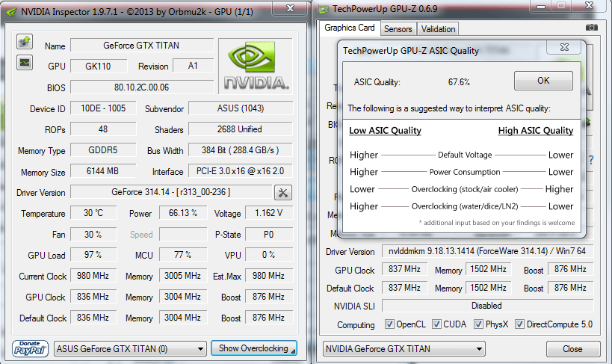Click the P-State P0 field
This screenshot has width=612, height=364.
(268, 234)
